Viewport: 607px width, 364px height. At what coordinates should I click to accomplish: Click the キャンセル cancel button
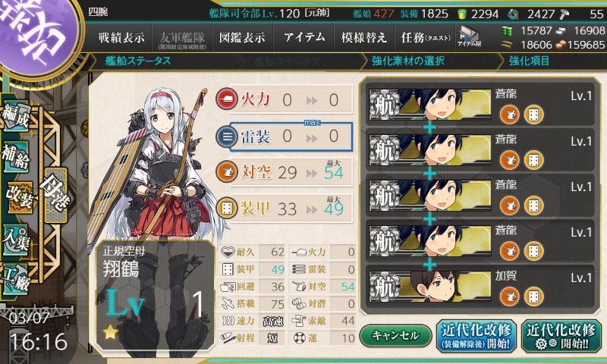click(395, 335)
